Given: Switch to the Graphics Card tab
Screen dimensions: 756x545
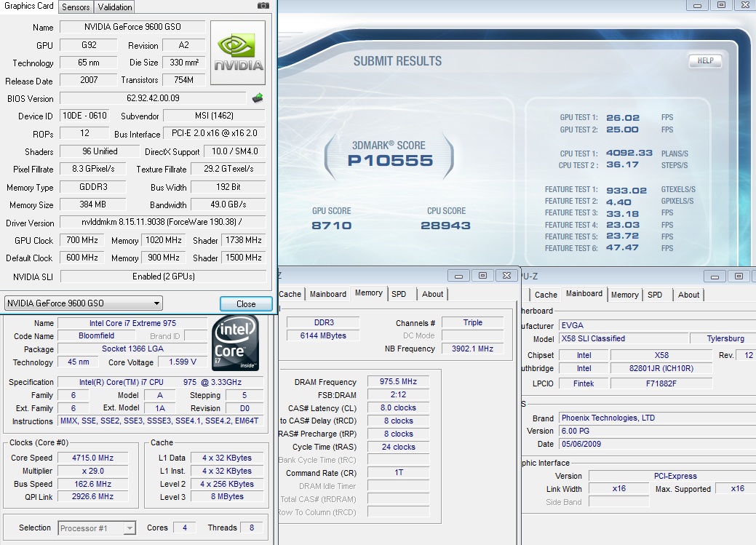Looking at the screenshot, I should [x=29, y=6].
